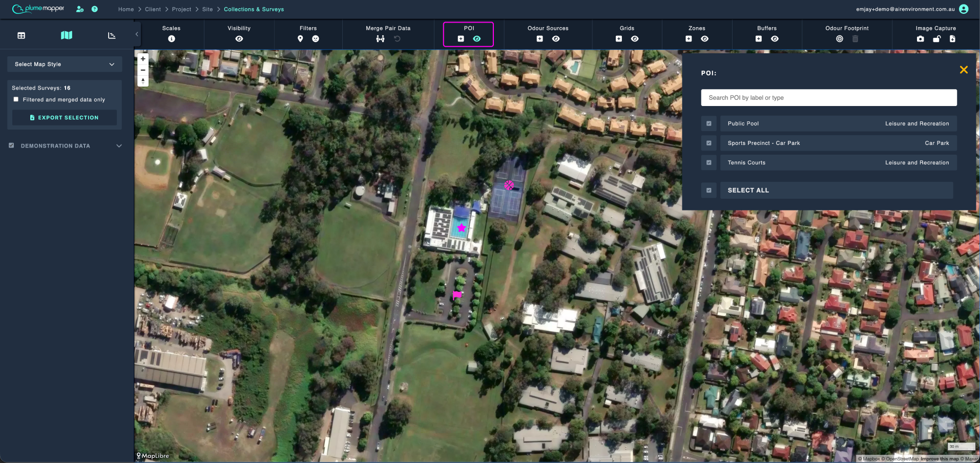Open the help question mark icon

click(95, 9)
